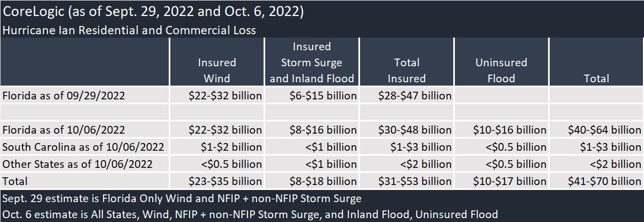The width and height of the screenshot is (644, 222).
Task: Click the $6-$15 billion storm surge cell
Action: (x=323, y=96)
